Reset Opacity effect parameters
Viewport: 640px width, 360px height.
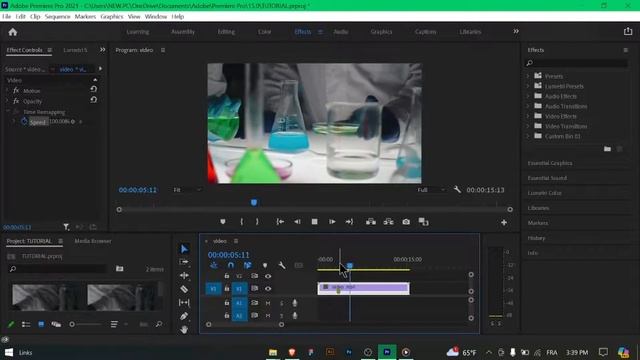point(93,100)
